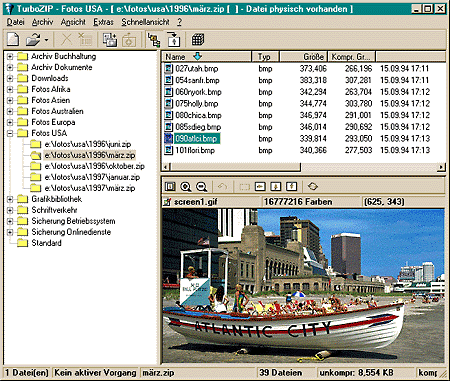Click the file list scroll left arrow
The width and height of the screenshot is (450, 381).
166,167
